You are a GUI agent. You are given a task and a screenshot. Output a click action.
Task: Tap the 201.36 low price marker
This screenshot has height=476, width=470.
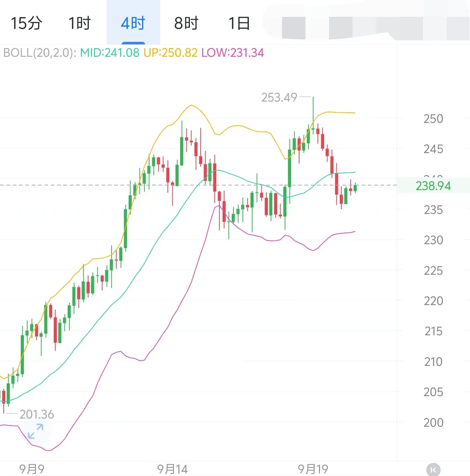[37, 414]
